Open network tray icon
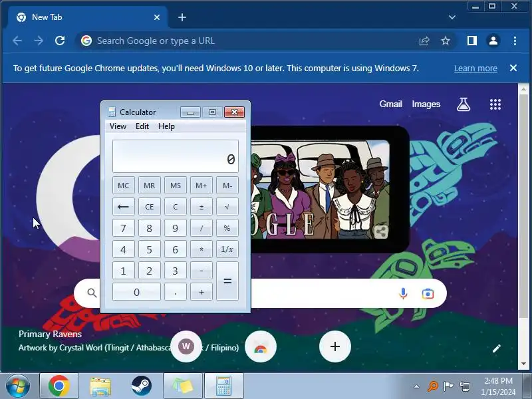532x399 pixels. [x=464, y=386]
